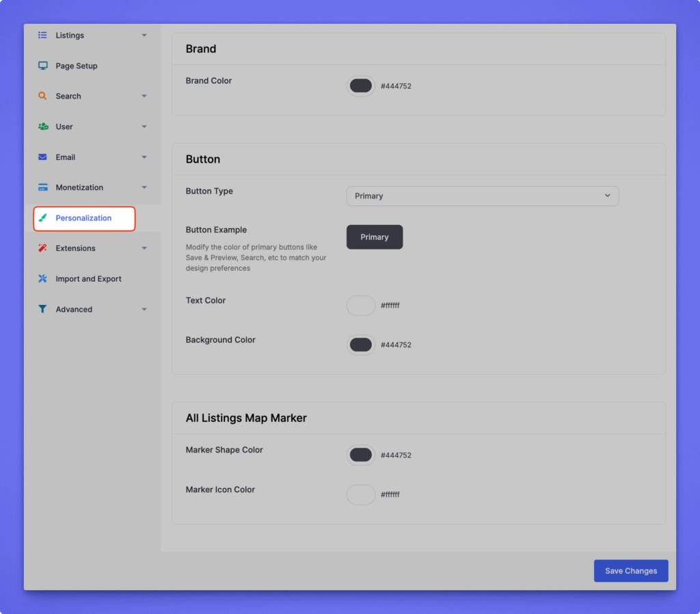Expand the Listings submenu arrow

tap(144, 36)
